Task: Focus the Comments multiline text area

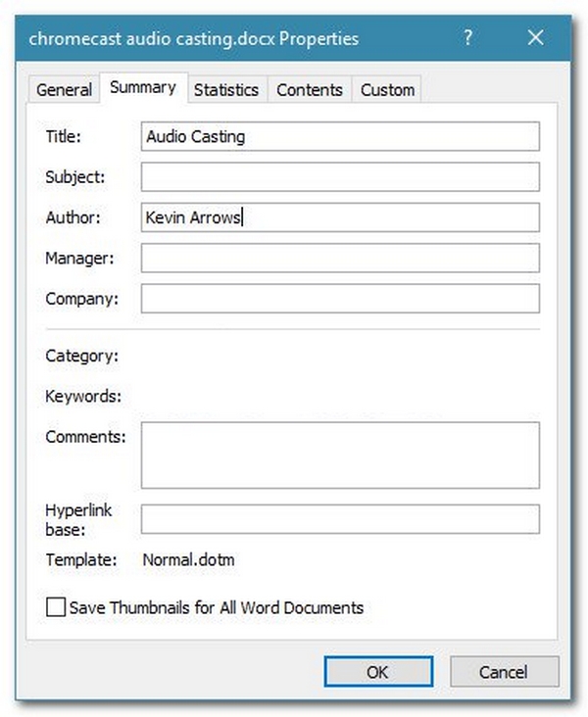Action: point(340,454)
